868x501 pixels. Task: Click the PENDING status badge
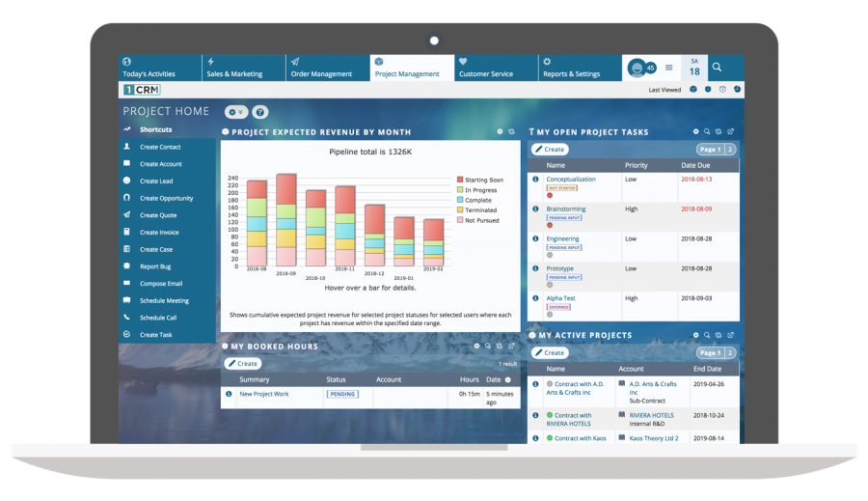(x=342, y=394)
